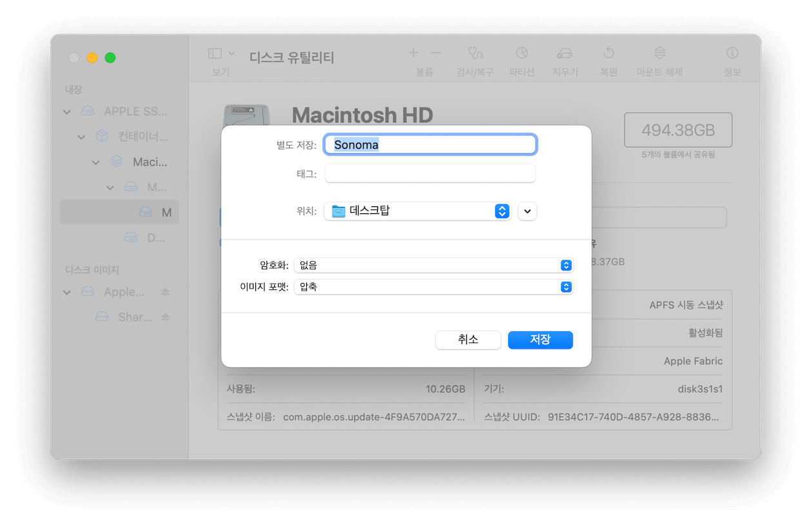
Task: Open the view options chevron in toolbar
Action: click(x=232, y=54)
